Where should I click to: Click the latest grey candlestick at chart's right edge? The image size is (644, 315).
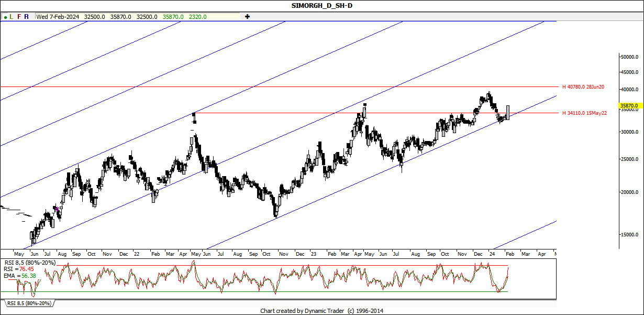pyautogui.click(x=508, y=112)
